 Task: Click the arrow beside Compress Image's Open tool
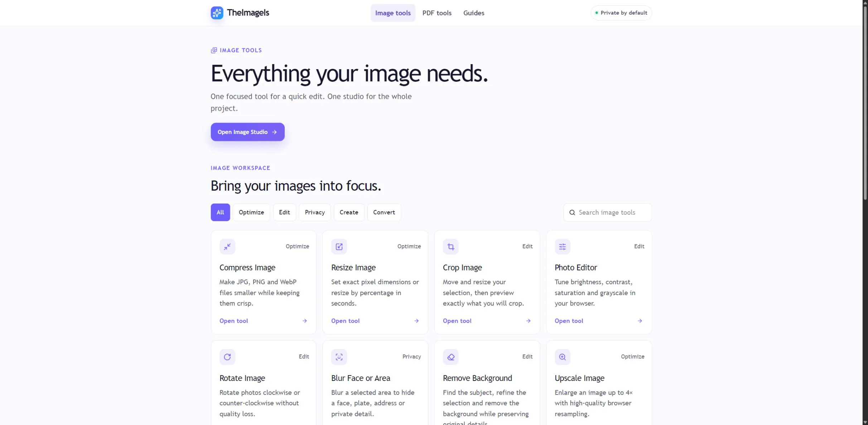(304, 321)
